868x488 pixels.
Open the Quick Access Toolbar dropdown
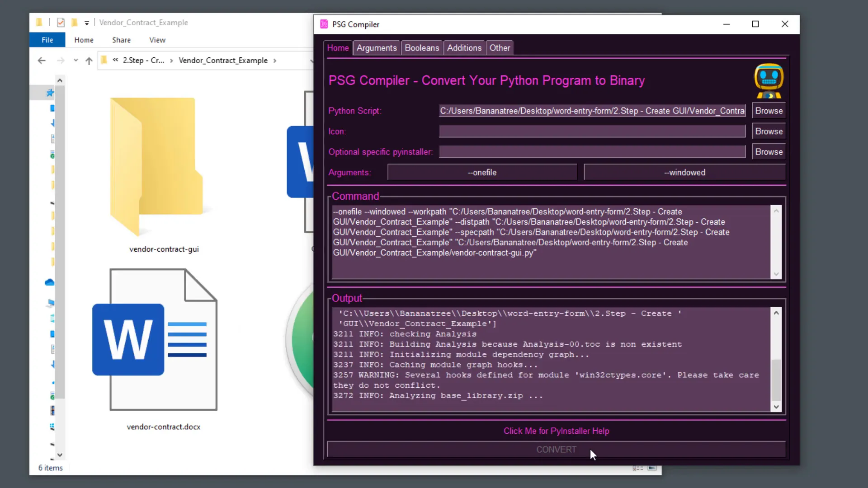pyautogui.click(x=87, y=23)
